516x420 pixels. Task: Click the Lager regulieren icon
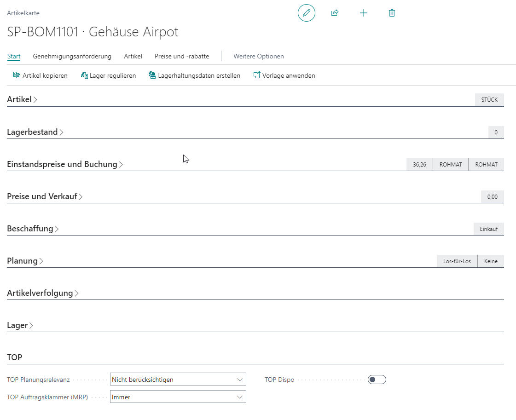pos(84,75)
